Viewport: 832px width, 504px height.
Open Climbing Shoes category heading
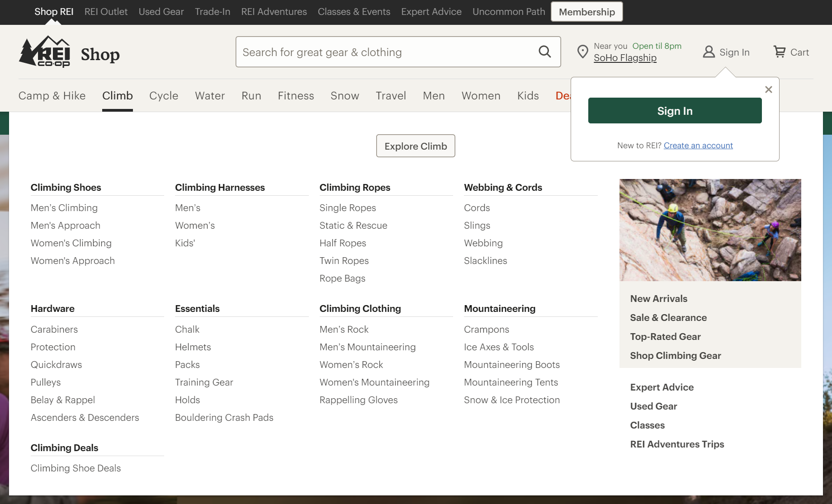click(66, 188)
